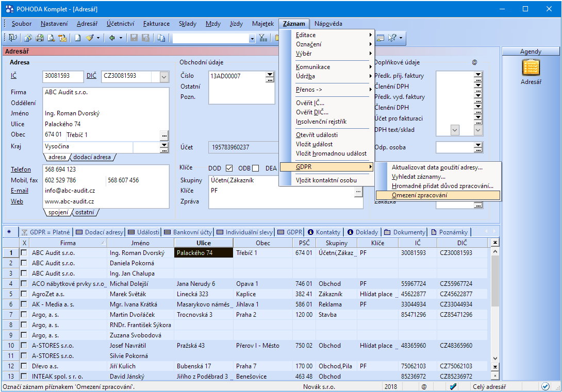Click the exit door icon in the toolbar

pos(12,38)
